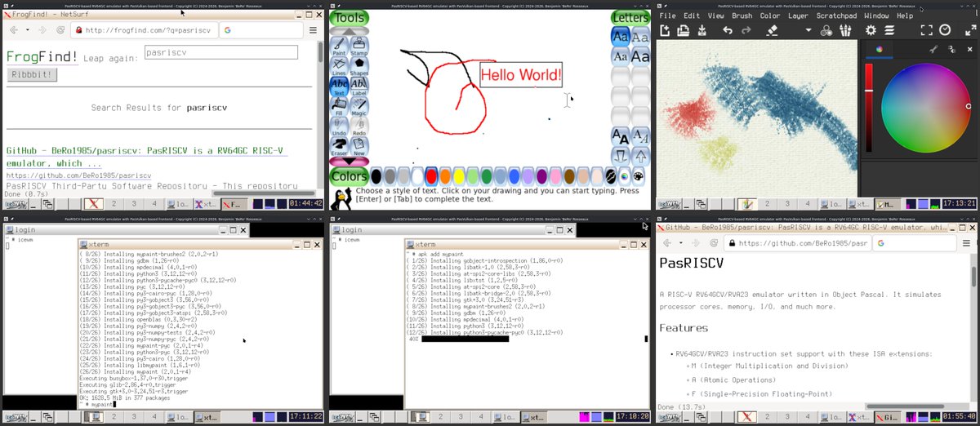Select the Lines tool in Tux Paint
The image size is (980, 426).
tap(339, 67)
